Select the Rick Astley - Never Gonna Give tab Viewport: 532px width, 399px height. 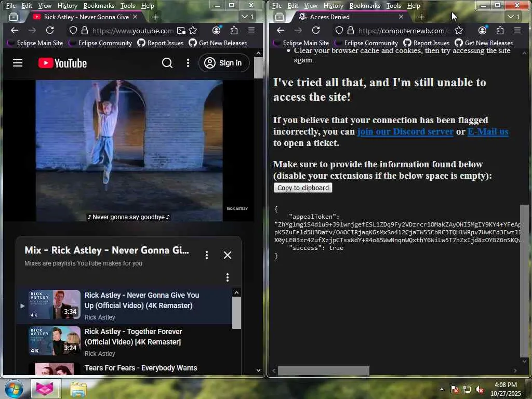point(86,17)
